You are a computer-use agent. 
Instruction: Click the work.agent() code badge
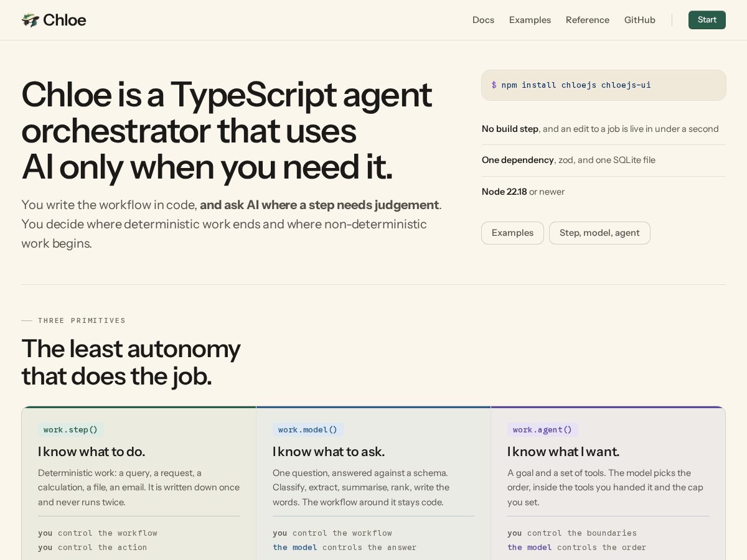[x=542, y=429]
